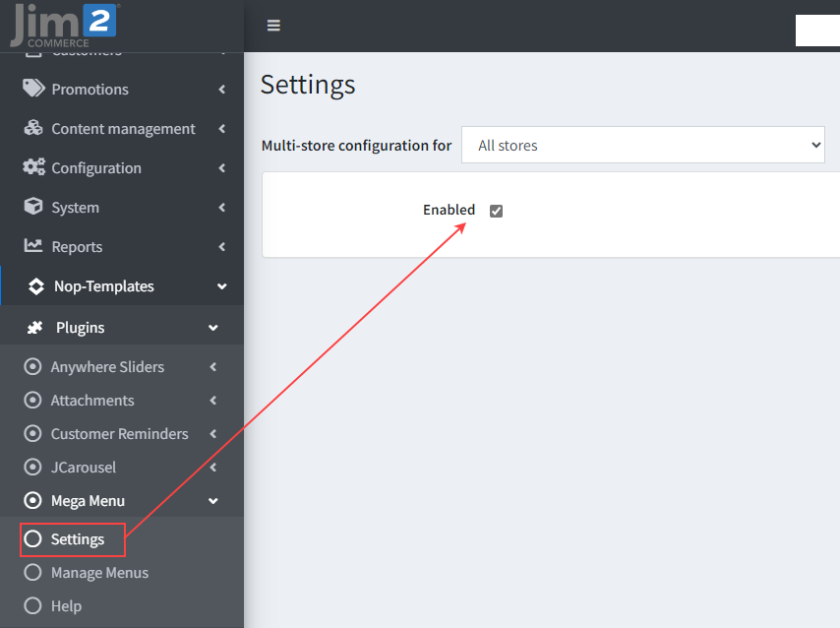Image resolution: width=840 pixels, height=628 pixels.
Task: Go to Mega Menu Settings link
Action: [x=78, y=539]
